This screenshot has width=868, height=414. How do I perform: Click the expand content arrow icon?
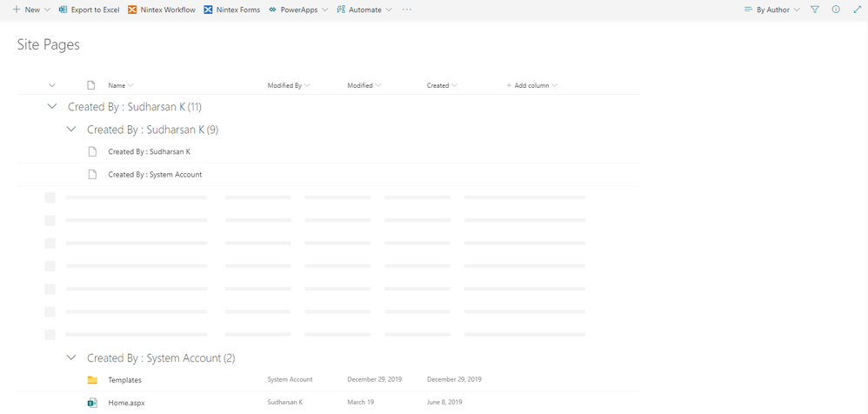pos(857,10)
